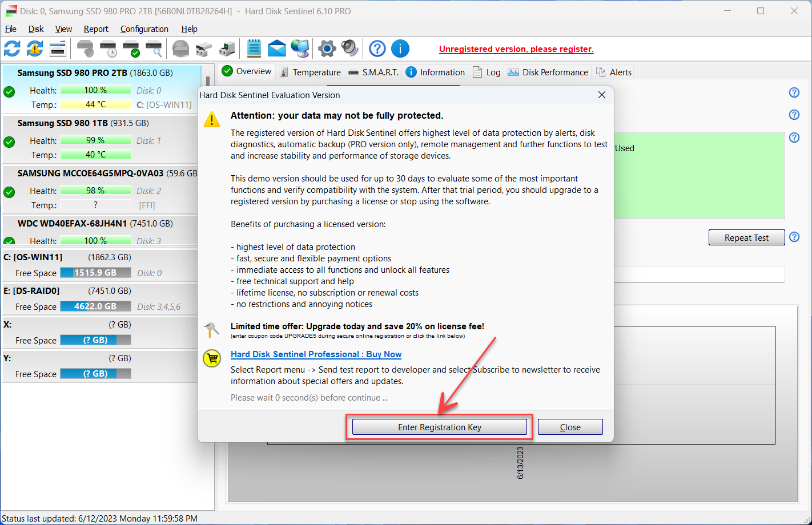The image size is (812, 525).
Task: Open the File menu
Action: (x=11, y=29)
